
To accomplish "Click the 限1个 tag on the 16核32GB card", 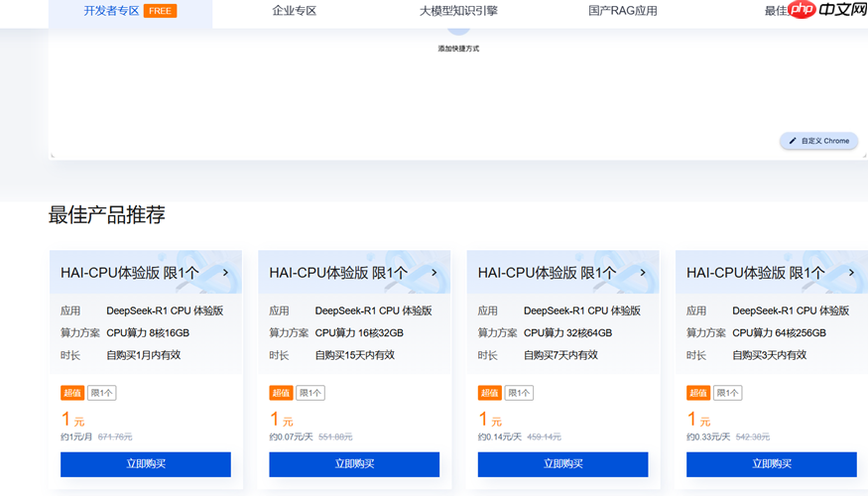I will 310,393.
